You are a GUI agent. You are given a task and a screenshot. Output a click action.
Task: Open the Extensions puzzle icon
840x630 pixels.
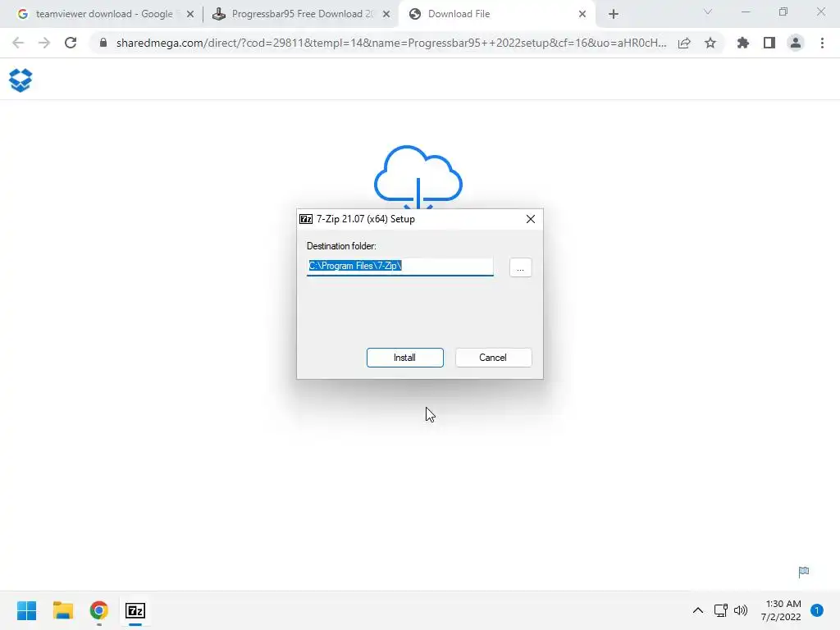(x=743, y=43)
